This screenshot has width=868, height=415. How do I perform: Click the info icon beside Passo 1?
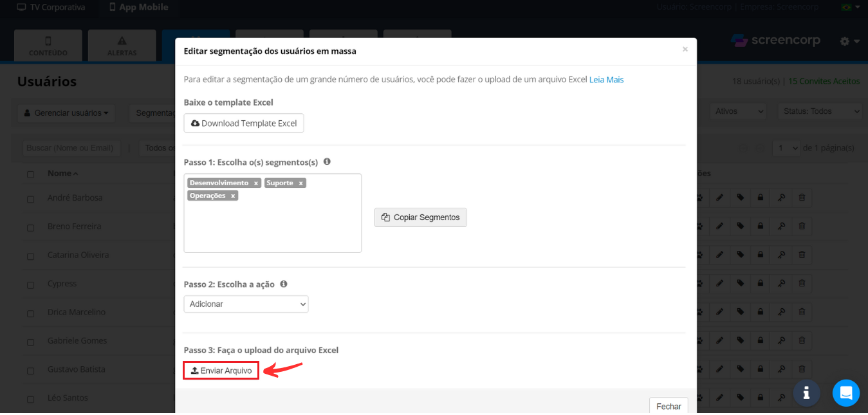tap(327, 161)
